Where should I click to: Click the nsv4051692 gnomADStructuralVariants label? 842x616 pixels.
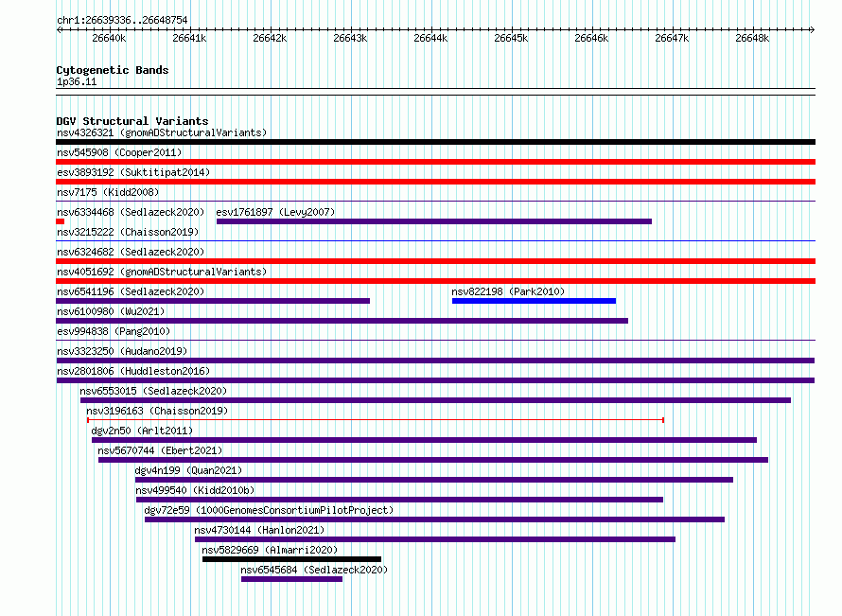[162, 272]
